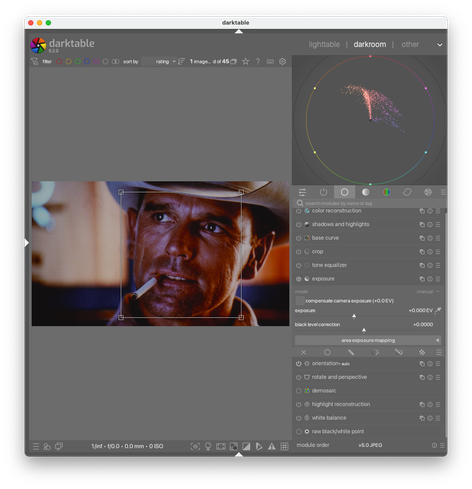Screen dimensions: 472x489
Task: Toggle focus peaking mode icon
Action: click(x=195, y=446)
